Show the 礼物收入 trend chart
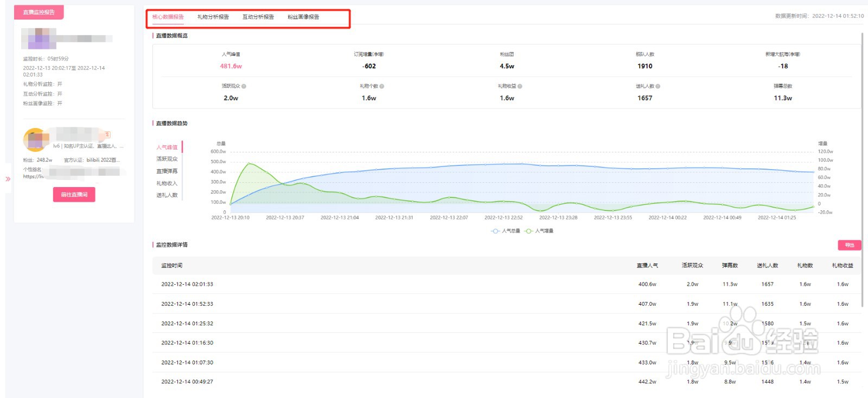 coord(167,183)
